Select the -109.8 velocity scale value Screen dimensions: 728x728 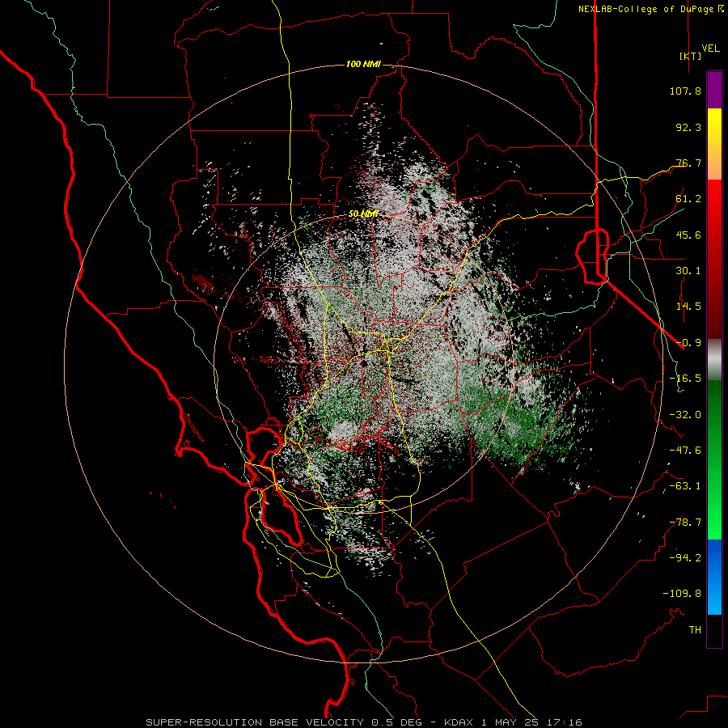pos(682,594)
